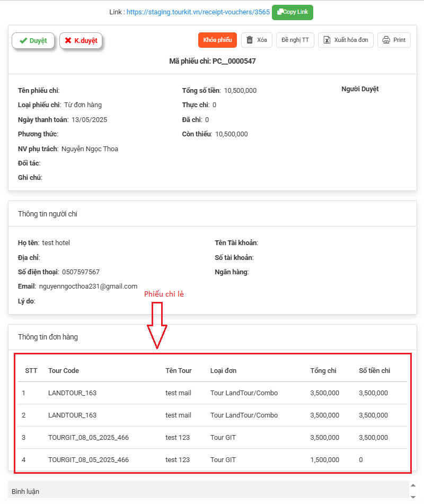This screenshot has height=504, width=424.
Task: Click the comment box scroll up arrow
Action: tap(413, 485)
